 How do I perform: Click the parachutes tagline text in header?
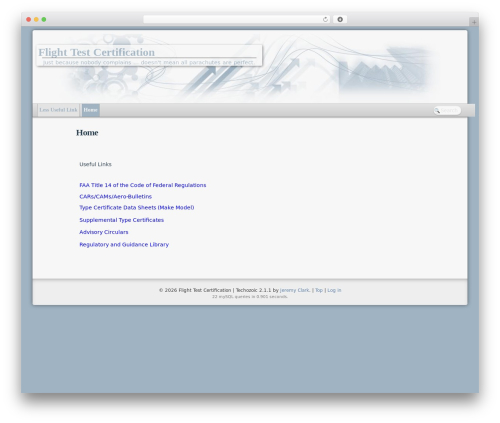148,62
